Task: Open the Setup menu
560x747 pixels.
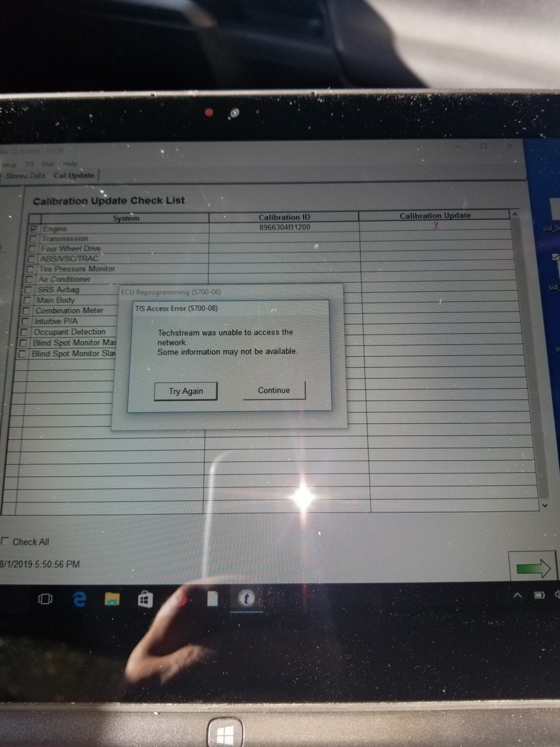Action: pos(8,165)
